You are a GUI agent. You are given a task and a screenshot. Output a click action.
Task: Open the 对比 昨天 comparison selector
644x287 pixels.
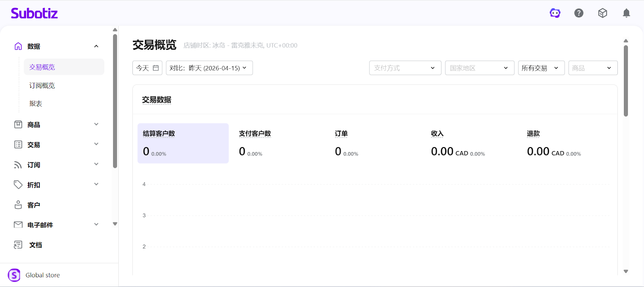click(x=209, y=68)
